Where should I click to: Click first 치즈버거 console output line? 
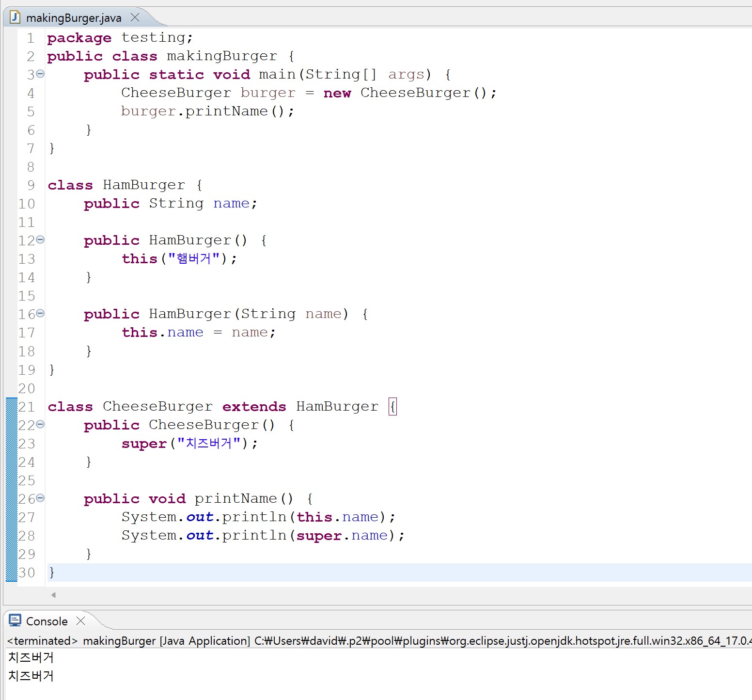(x=31, y=658)
